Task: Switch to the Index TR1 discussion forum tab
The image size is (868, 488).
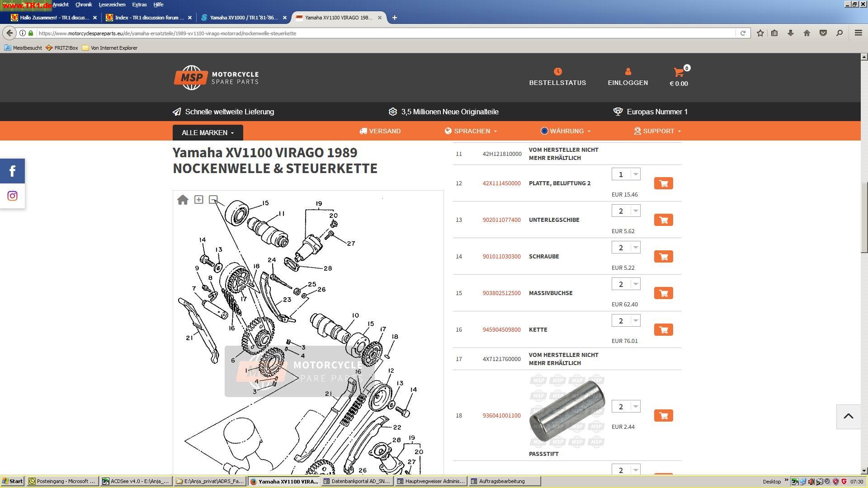Action: point(149,18)
